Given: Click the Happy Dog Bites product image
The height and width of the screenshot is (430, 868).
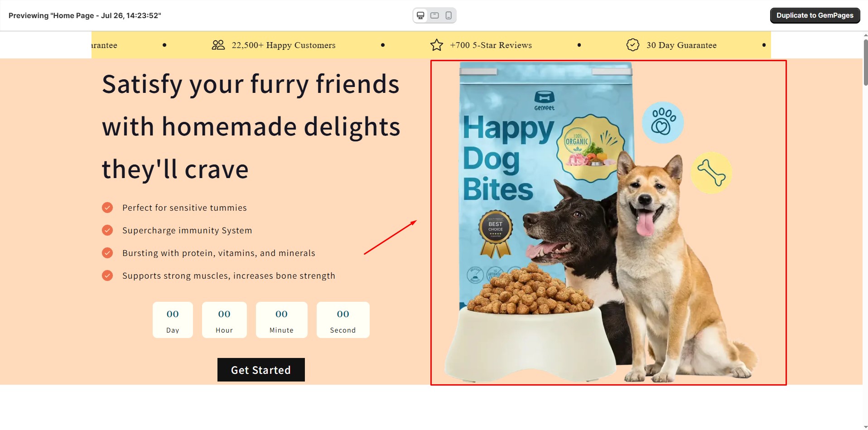Looking at the screenshot, I should pos(608,222).
